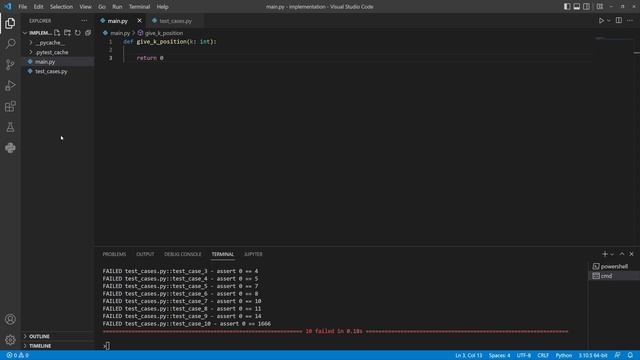This screenshot has height=360, width=640.
Task: Switch to the PROBLEMS panel tab
Action: tap(114, 254)
